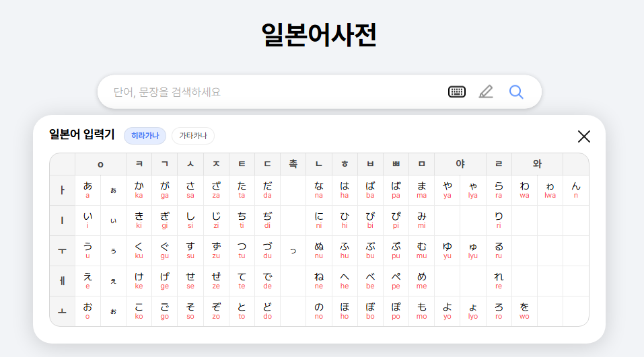
Task: Insert hiragana を (wo)
Action: pos(524,311)
